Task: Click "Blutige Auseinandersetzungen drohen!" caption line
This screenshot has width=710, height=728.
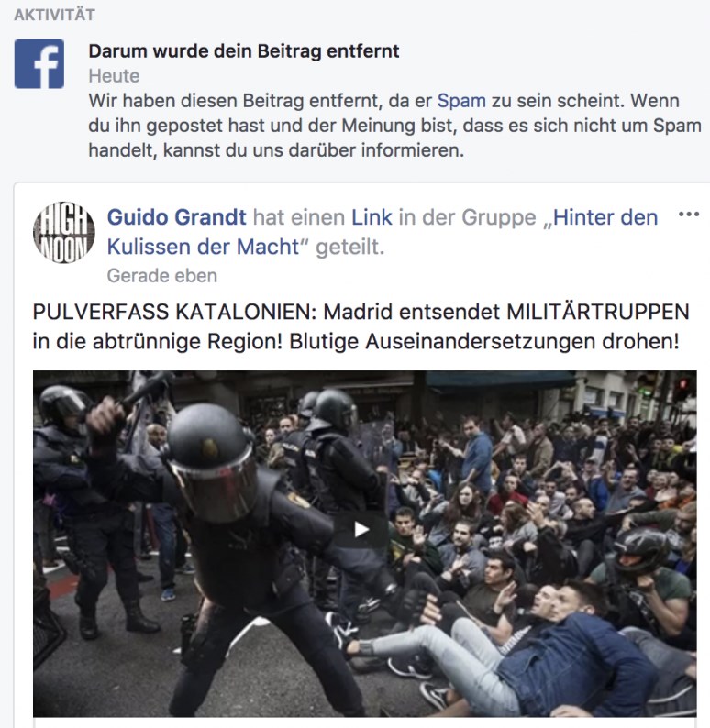Action: click(x=484, y=342)
